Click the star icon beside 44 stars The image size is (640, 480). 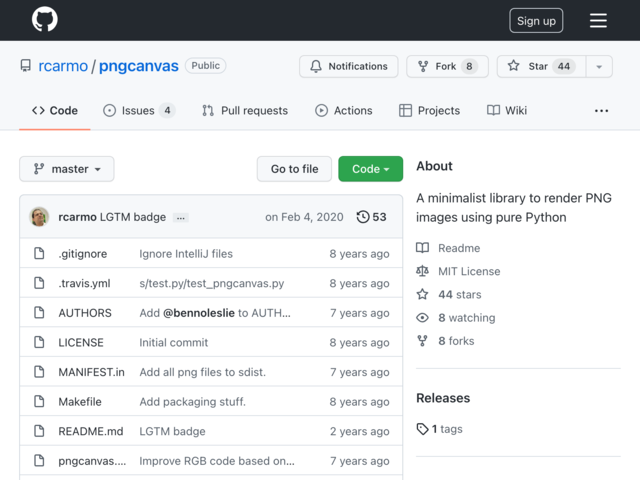coord(422,294)
